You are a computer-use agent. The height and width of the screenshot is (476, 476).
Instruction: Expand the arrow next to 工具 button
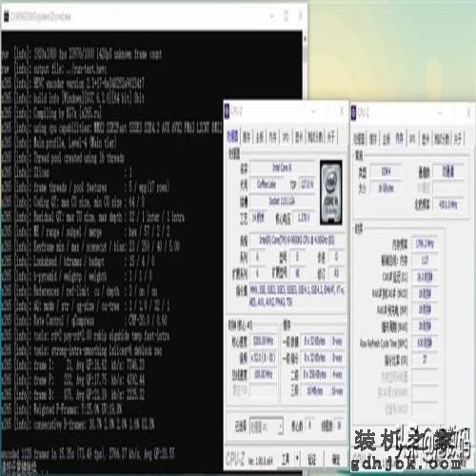297,459
